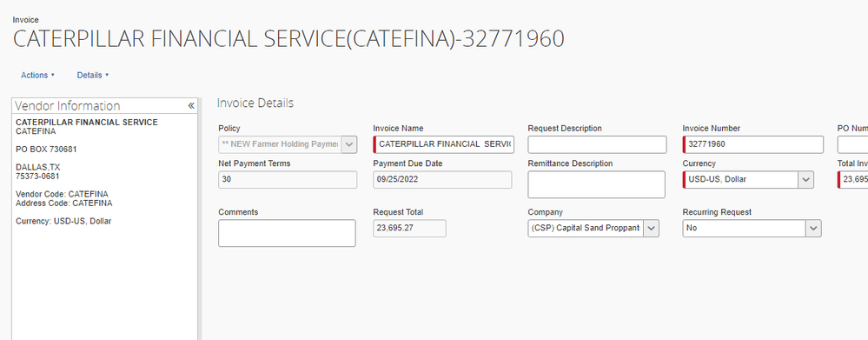Click the Invoice breadcrumb label

25,20
